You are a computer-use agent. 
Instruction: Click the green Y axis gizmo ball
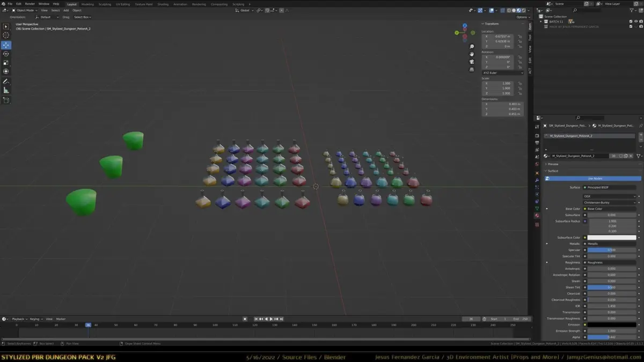point(457,32)
